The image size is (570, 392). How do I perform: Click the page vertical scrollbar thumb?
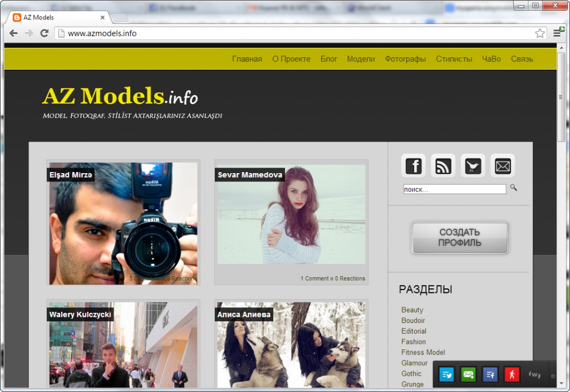[x=562, y=96]
